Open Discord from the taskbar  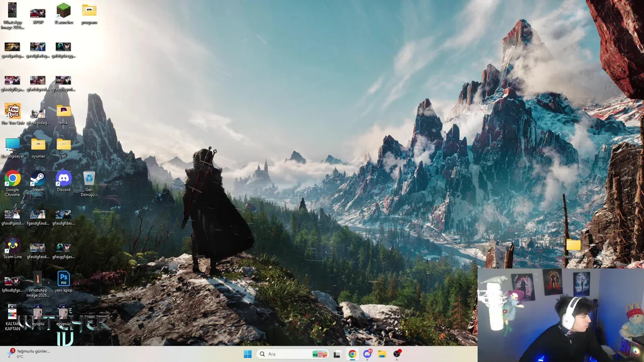point(367,354)
